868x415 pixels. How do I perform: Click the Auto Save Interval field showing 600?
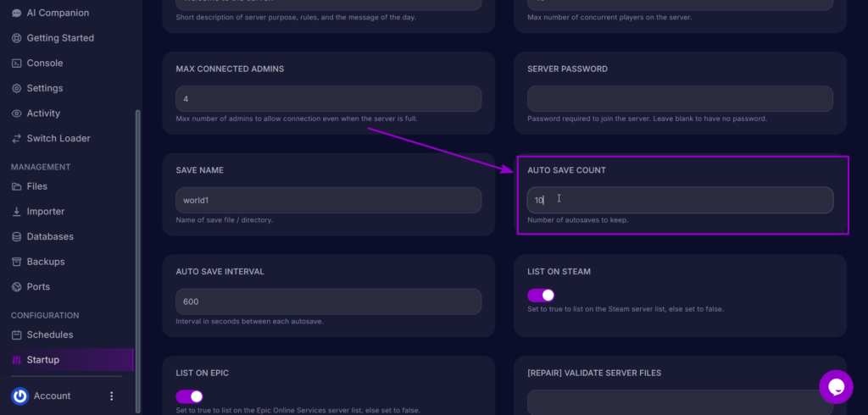tap(328, 302)
